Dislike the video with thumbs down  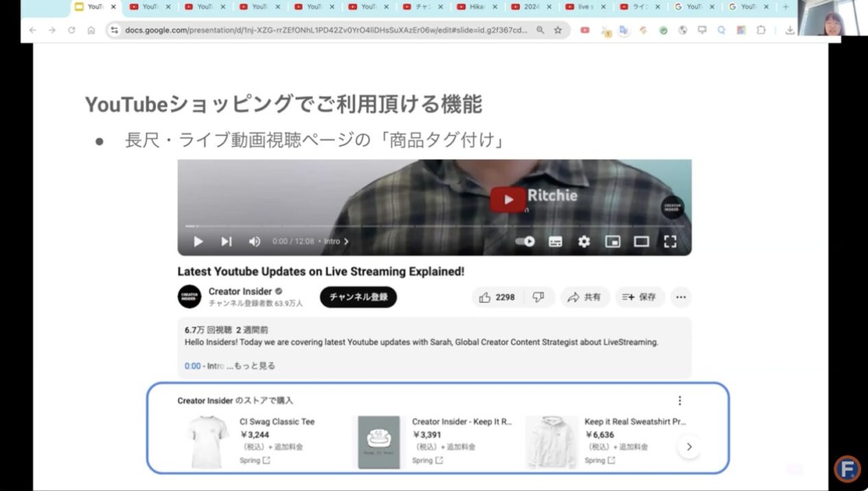538,298
